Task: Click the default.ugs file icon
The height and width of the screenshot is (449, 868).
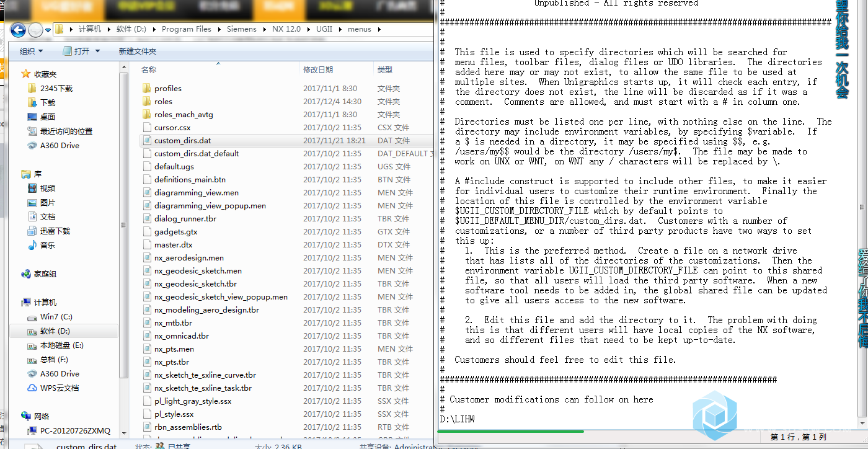Action: click(x=146, y=167)
